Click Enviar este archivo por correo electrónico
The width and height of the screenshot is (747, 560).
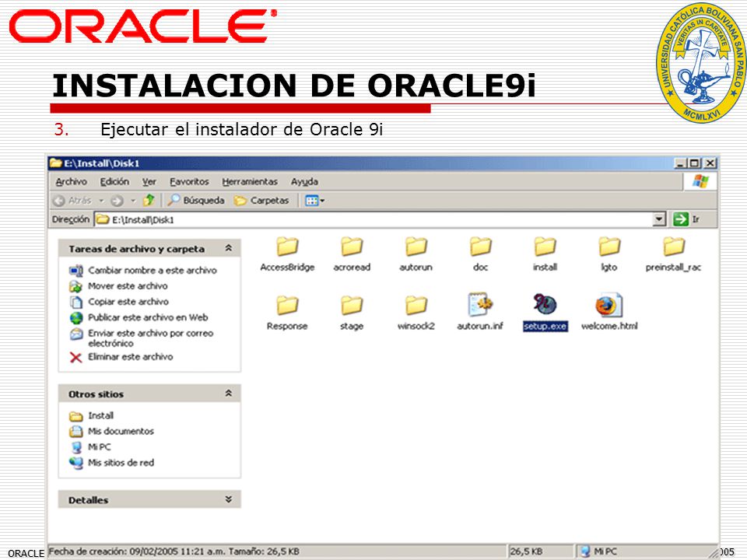(150, 338)
